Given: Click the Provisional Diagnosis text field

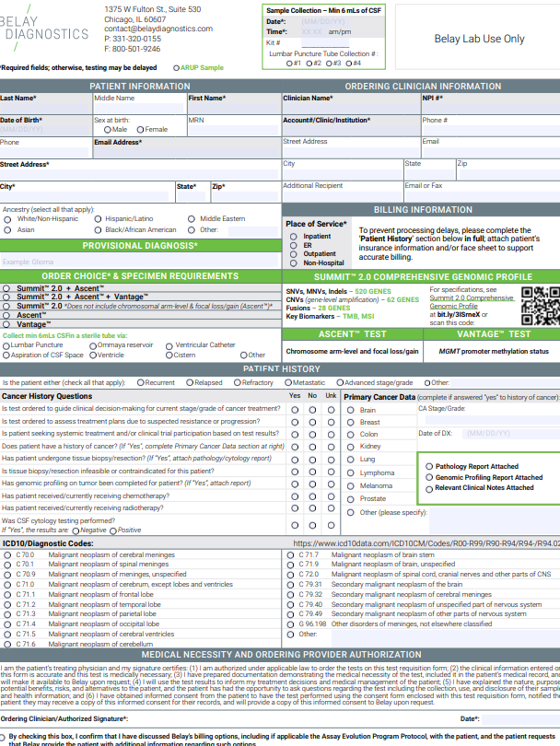Looking at the screenshot, I should [140, 262].
